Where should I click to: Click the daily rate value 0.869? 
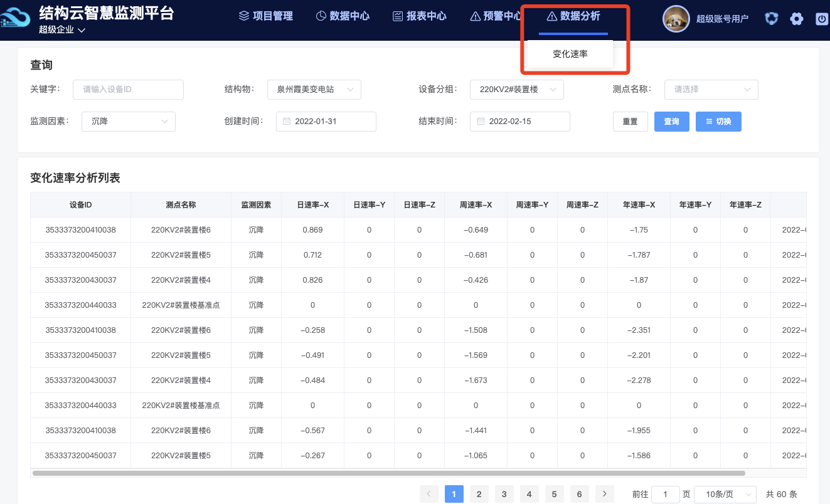pos(312,230)
